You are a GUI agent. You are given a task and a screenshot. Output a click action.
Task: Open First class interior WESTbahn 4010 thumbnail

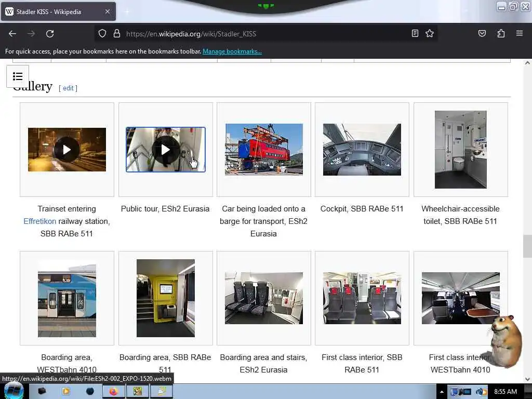[x=461, y=298]
